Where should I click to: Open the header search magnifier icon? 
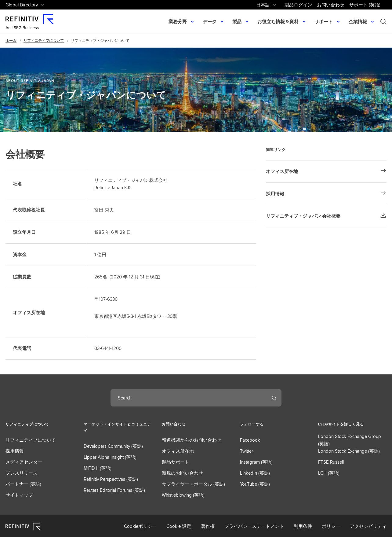pos(383,22)
